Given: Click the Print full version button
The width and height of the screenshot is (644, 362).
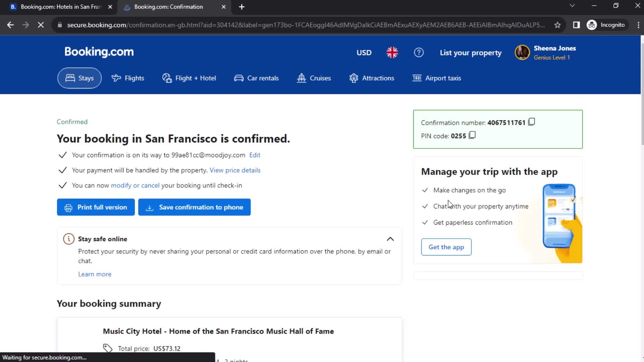Looking at the screenshot, I should (96, 207).
